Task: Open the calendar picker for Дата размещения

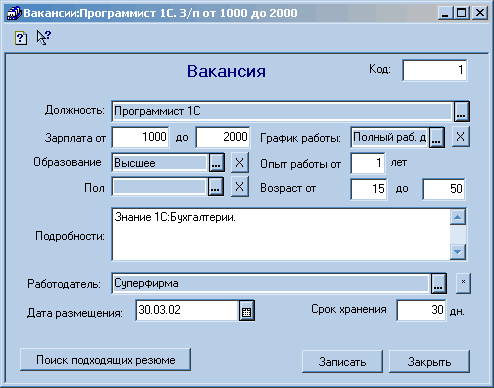Action: [x=246, y=311]
